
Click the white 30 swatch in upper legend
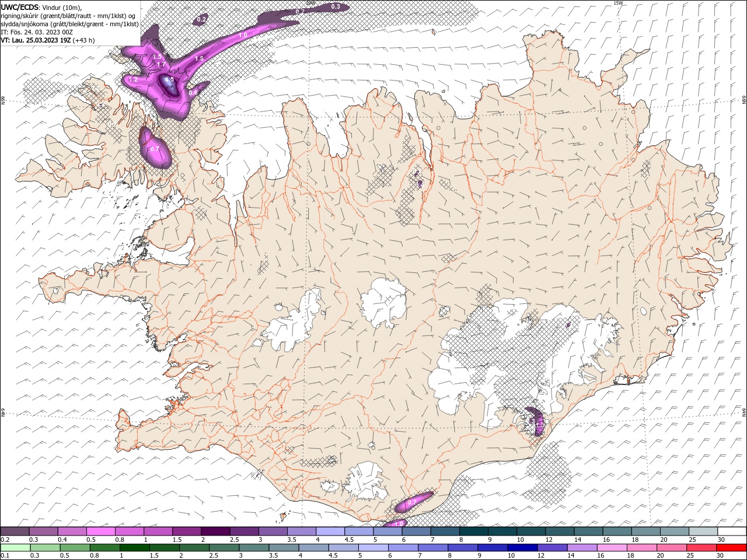tap(731, 531)
